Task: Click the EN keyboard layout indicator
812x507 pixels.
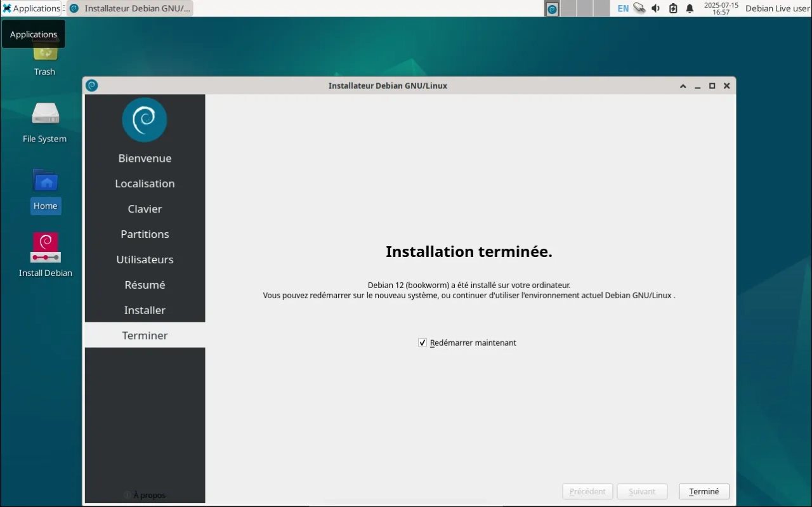Action: pos(623,8)
